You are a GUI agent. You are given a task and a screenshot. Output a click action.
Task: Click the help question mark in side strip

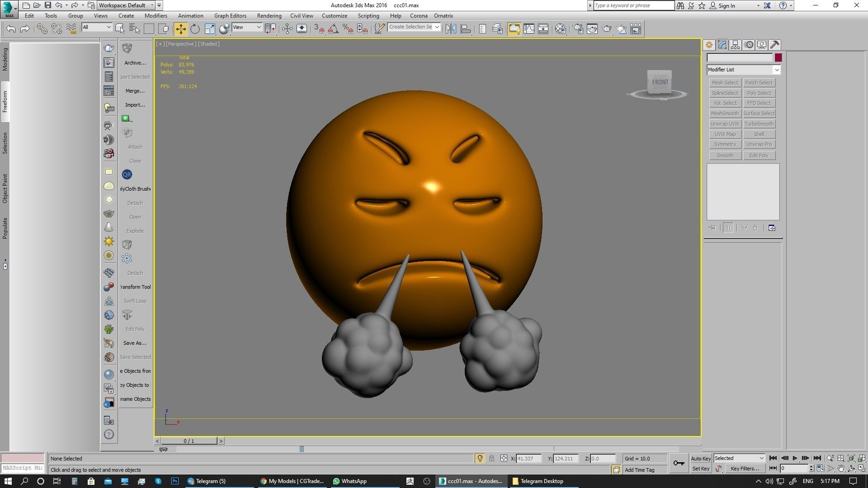tap(109, 434)
